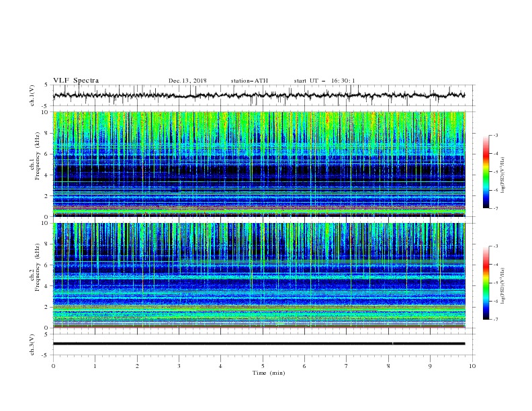This screenshot has width=532, height=411.
Task: Select the log(PSD) label beside ch.2 color bar
Action: [503, 286]
